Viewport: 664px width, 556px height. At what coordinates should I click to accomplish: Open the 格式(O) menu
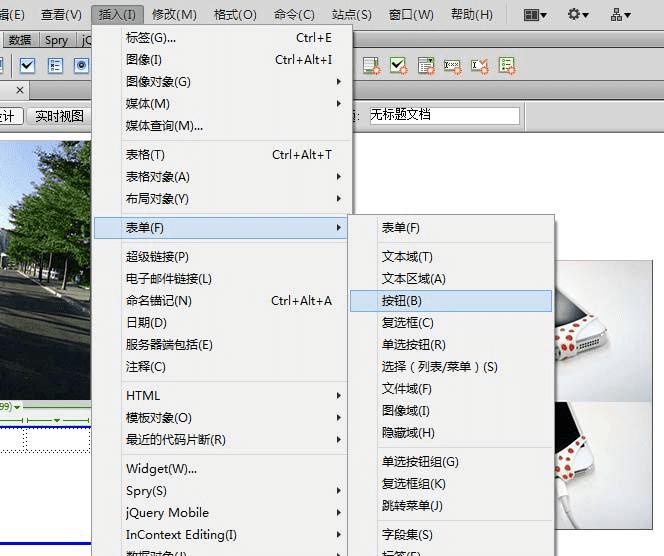[235, 15]
